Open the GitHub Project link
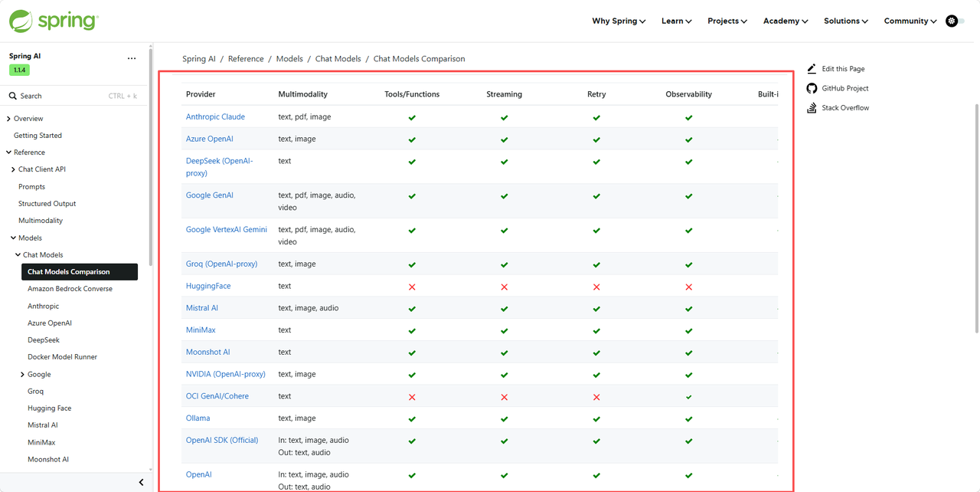Image resolution: width=980 pixels, height=492 pixels. (x=845, y=88)
